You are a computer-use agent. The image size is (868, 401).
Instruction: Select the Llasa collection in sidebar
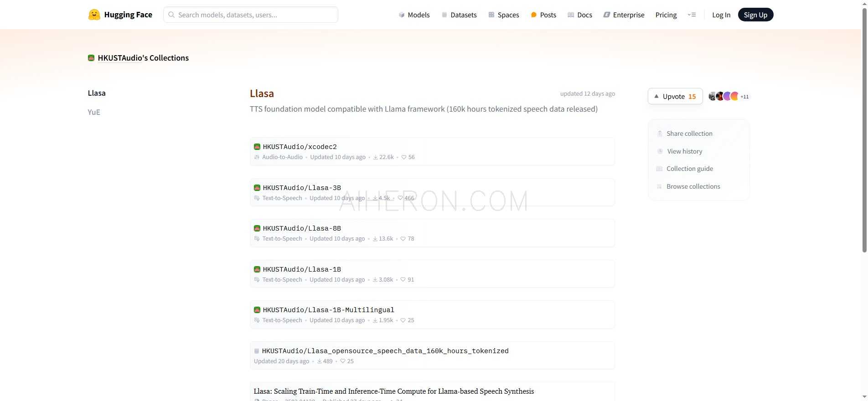tap(97, 93)
